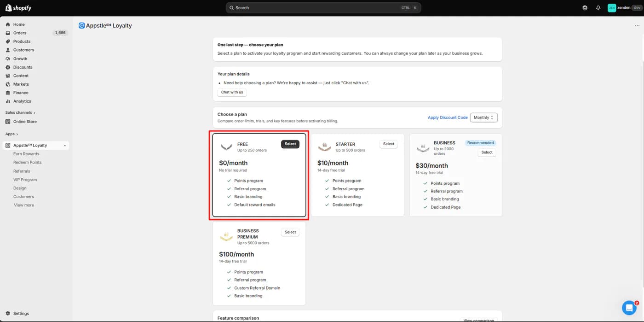Open the zenden account menu
The image size is (644, 322).
tap(624, 8)
